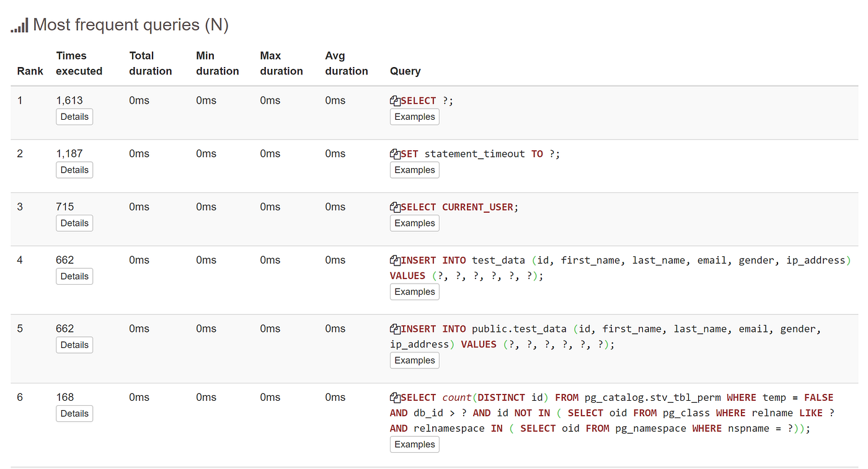Open Details for the query executed 168 times
This screenshot has height=469, width=868.
[x=74, y=414]
